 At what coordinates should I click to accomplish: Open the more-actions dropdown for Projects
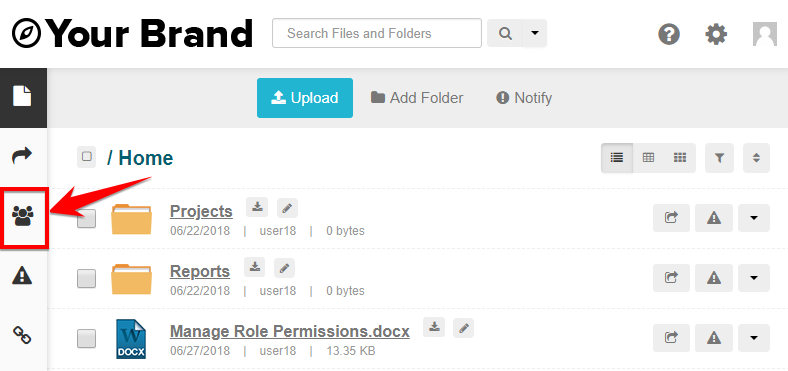click(754, 218)
